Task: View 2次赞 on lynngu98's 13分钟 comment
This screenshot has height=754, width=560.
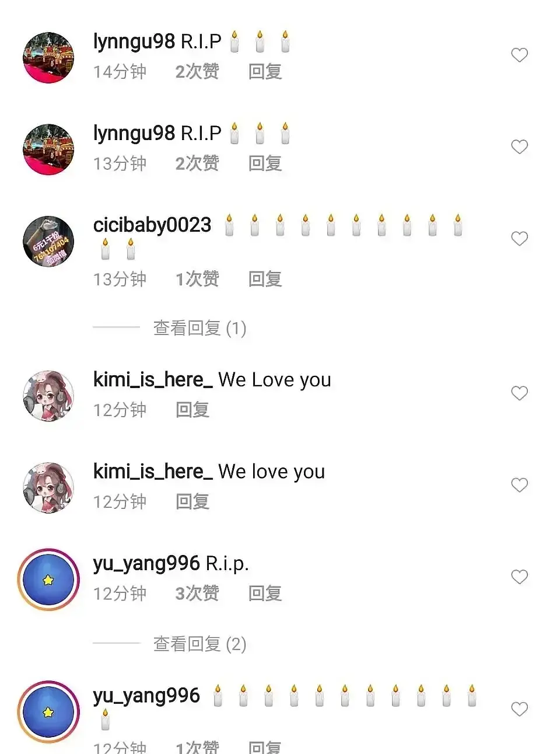Action: coord(197,163)
